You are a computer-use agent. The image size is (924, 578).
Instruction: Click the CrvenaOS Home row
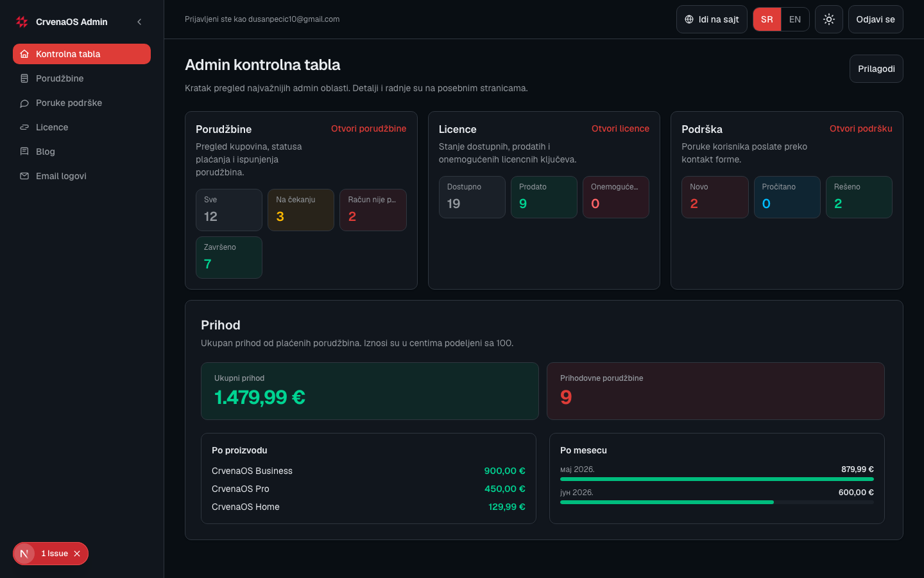coord(368,507)
